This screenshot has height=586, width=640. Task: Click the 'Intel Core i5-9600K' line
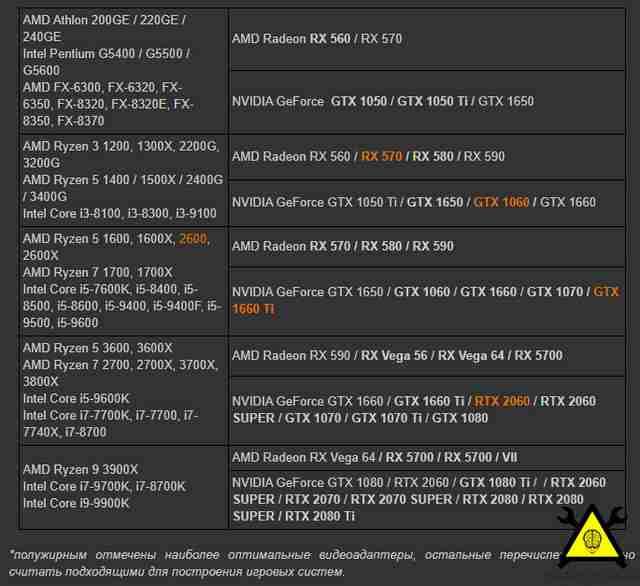(76, 398)
